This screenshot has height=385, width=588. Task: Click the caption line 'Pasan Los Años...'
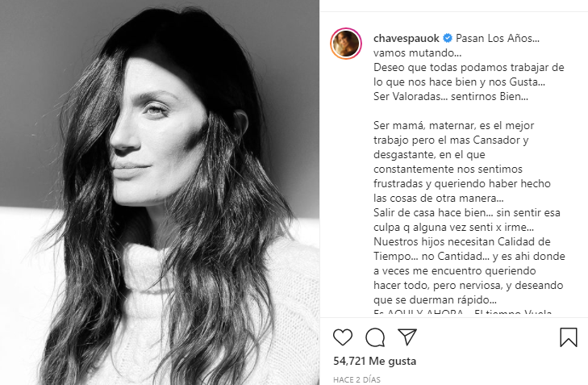pyautogui.click(x=498, y=38)
